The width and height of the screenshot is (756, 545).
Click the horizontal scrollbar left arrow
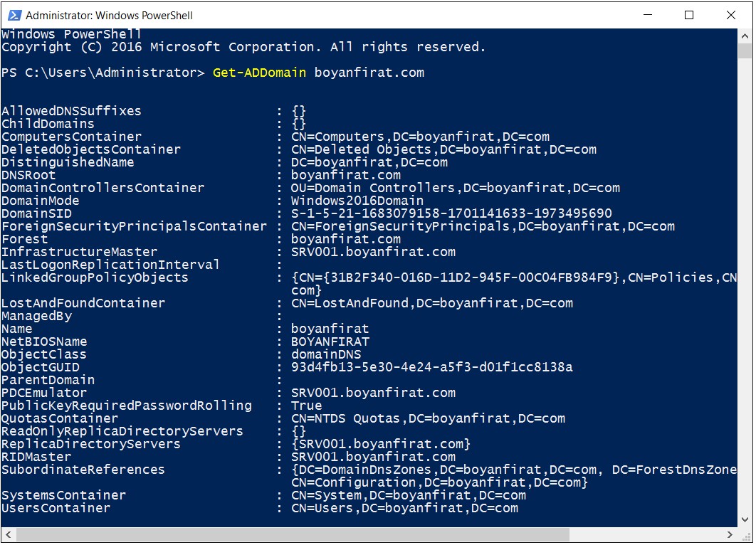9,534
